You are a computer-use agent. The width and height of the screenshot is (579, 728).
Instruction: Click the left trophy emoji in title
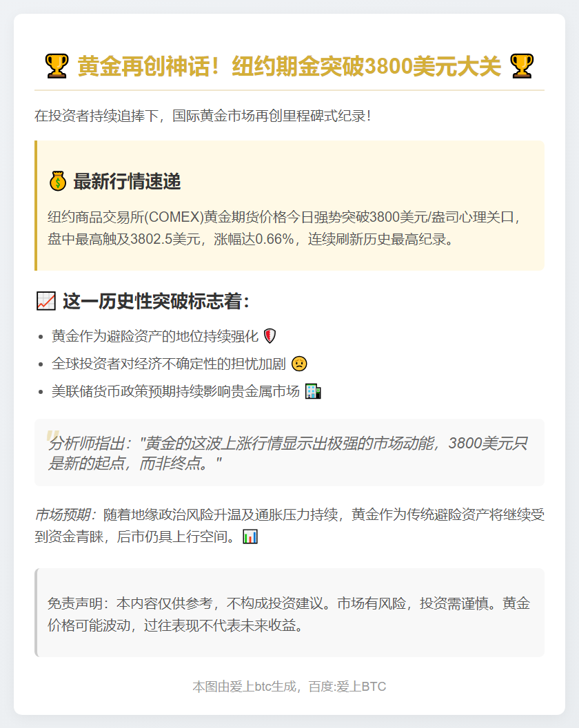(57, 66)
